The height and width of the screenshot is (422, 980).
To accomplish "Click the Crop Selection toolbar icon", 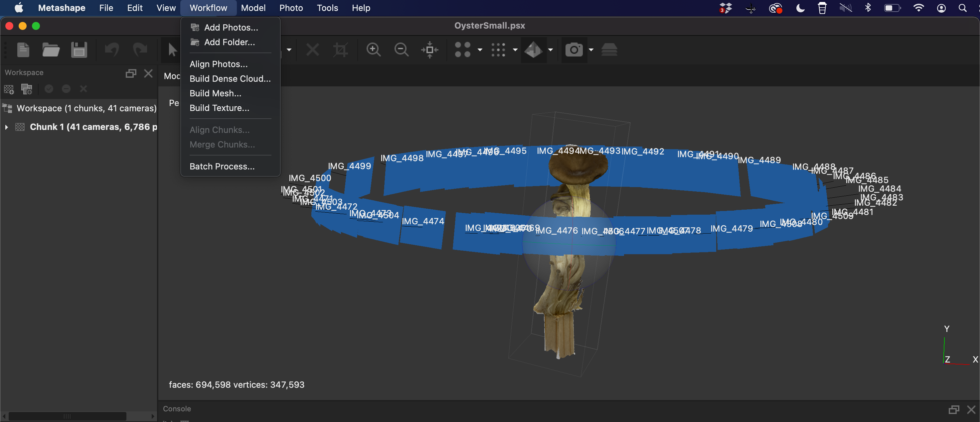I will 341,50.
